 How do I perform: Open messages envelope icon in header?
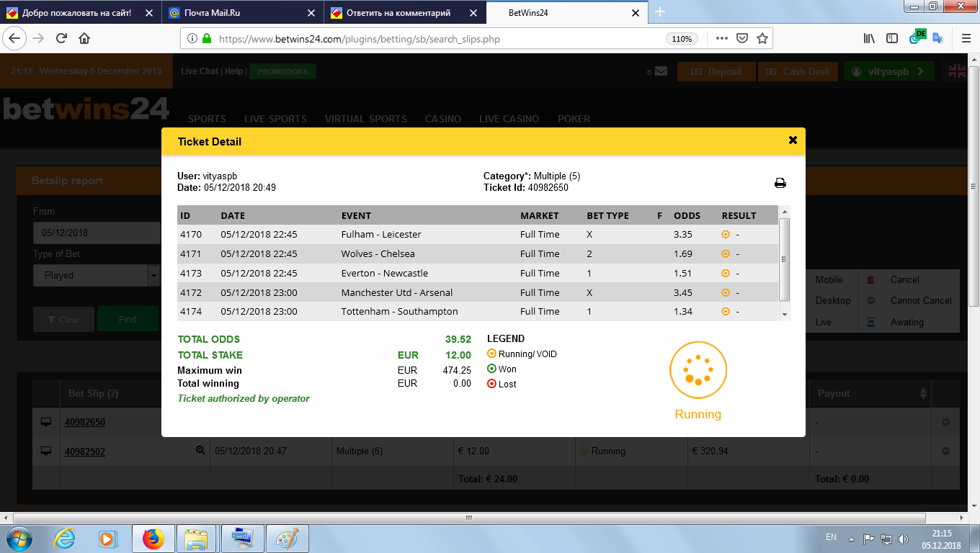coord(661,71)
